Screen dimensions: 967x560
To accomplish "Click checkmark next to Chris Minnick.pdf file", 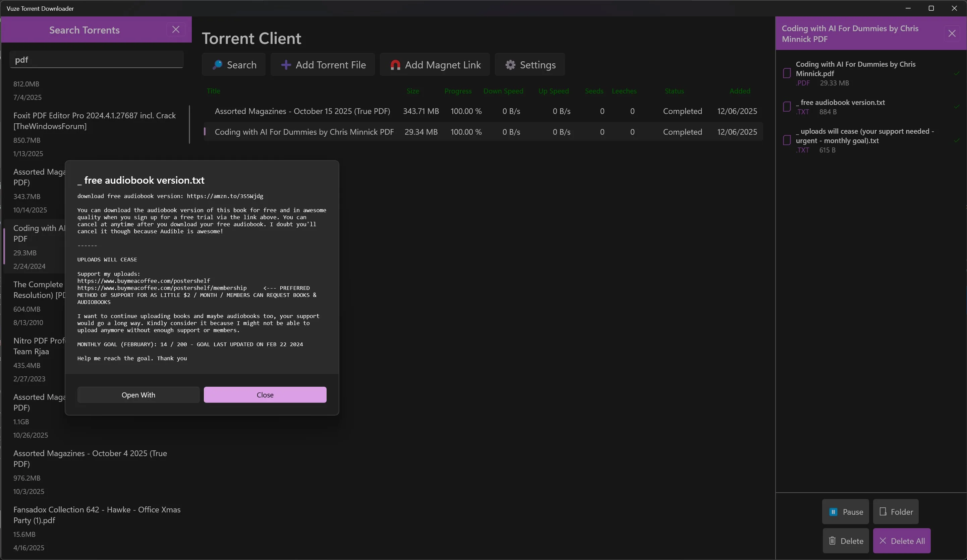I will 957,73.
